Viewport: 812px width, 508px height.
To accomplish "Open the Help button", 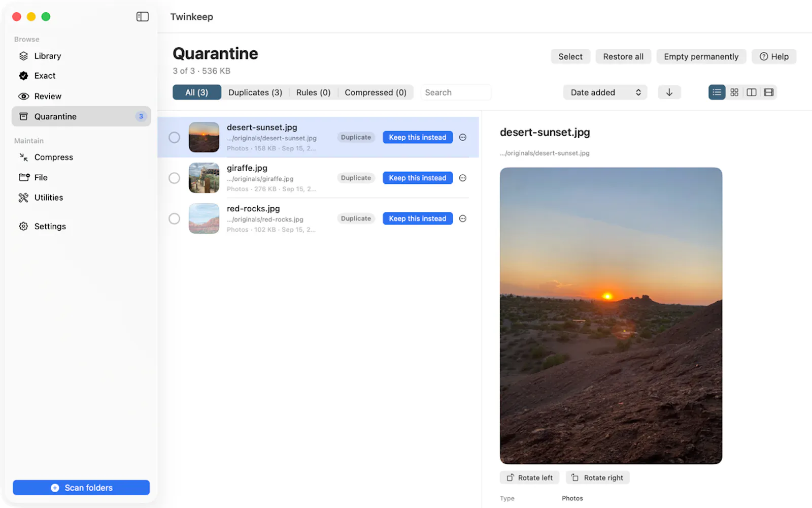I will click(x=774, y=56).
